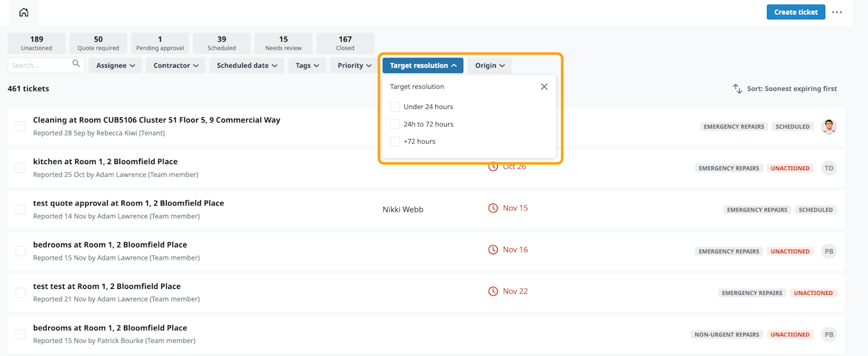
Task: Open the Contractor filter dropdown
Action: (x=176, y=66)
